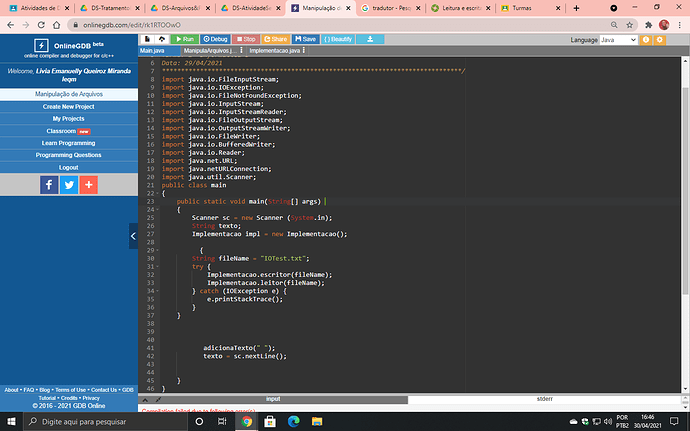
Task: Switch to the tradutor browser tab
Action: (390, 8)
